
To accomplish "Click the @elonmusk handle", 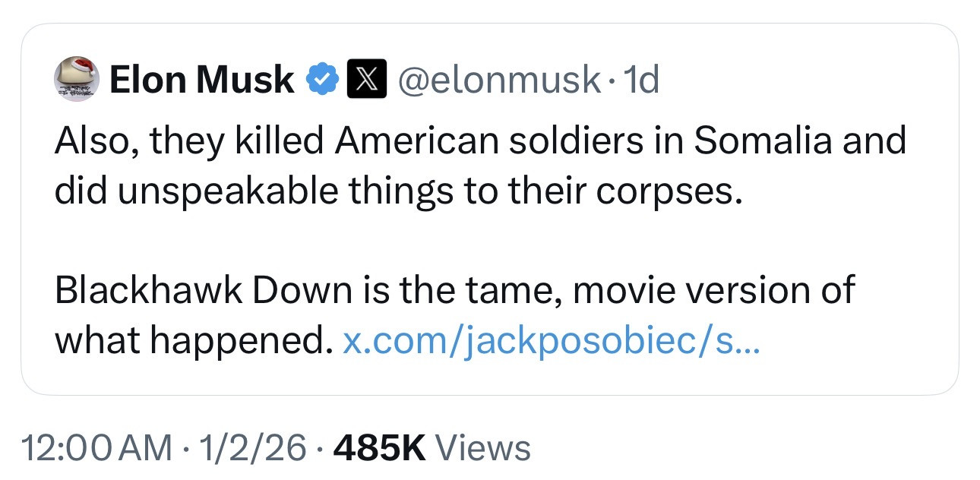I will (498, 80).
